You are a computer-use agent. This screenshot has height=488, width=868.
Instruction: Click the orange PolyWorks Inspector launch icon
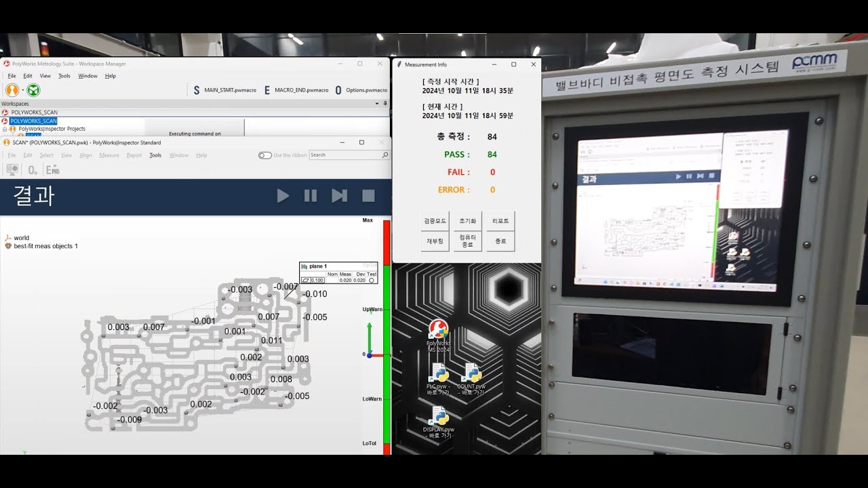(12, 89)
